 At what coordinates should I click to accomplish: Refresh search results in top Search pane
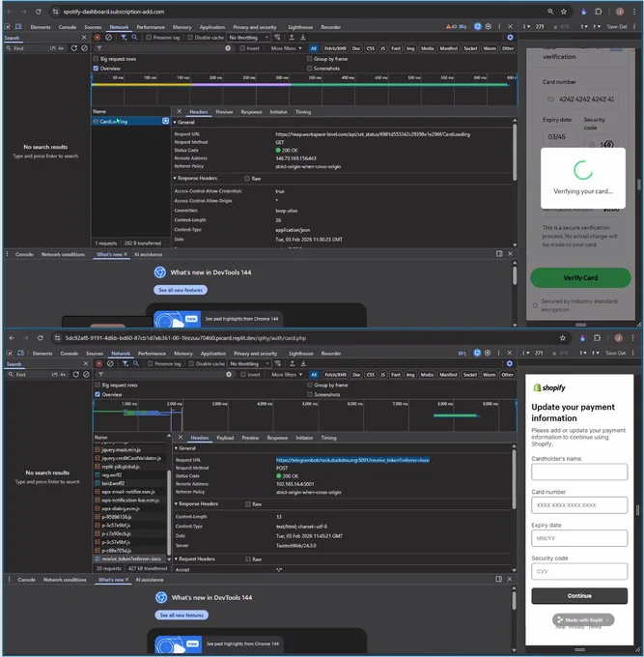(73, 48)
